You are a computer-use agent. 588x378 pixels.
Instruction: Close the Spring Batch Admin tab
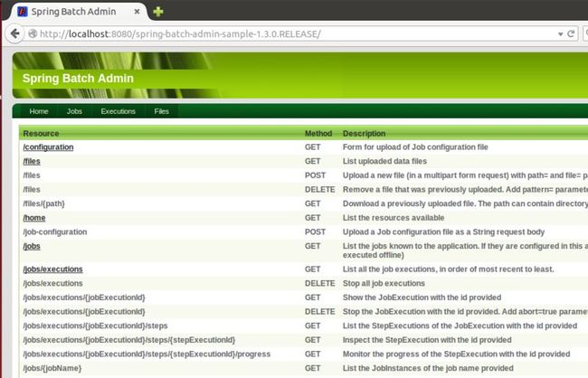(x=137, y=12)
